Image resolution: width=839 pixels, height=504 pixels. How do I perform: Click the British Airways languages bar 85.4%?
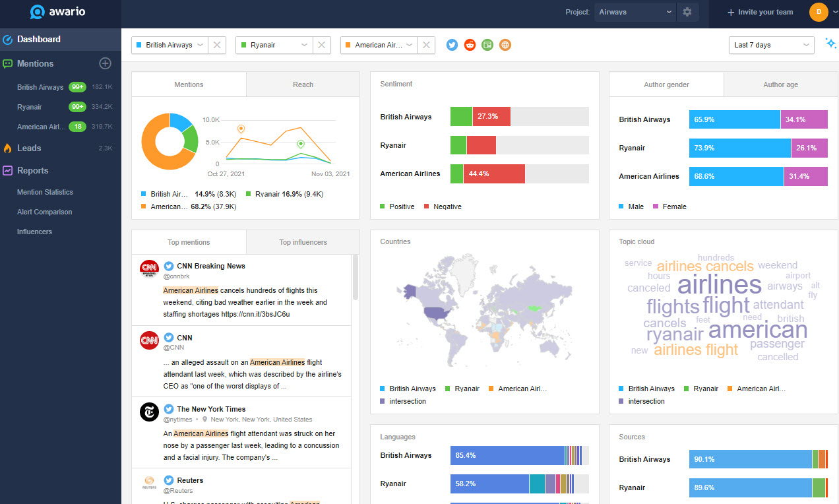coord(507,455)
